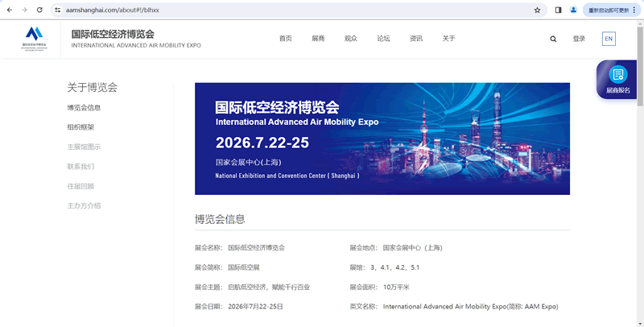Open the Chrome profile avatar icon
Viewport: 644px width, 327px height.
(x=573, y=10)
